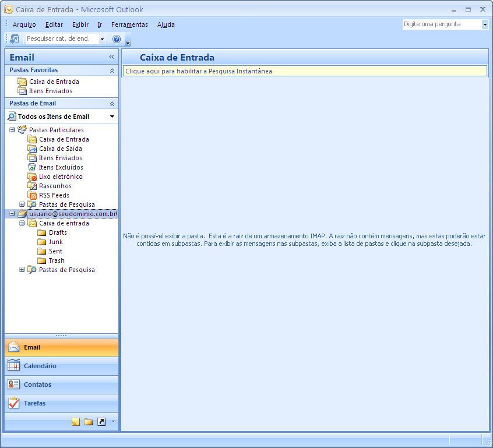Viewport: 493px width, 448px height.
Task: Click the Shortcuts arrow icon
Action: coord(101,422)
